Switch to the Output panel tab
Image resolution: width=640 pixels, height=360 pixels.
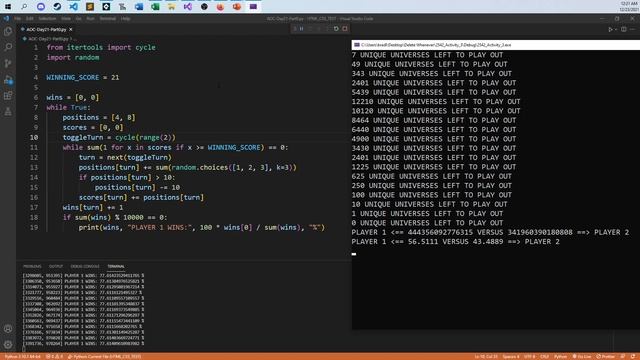tap(56, 267)
